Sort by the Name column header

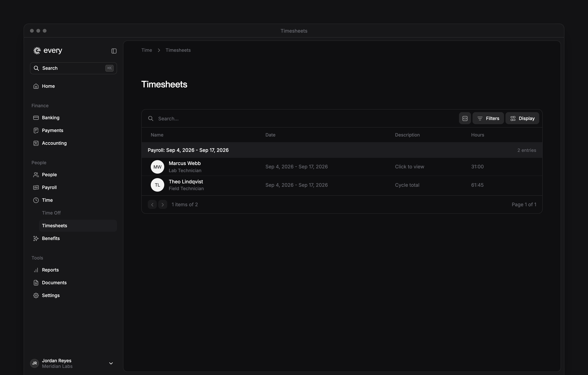pyautogui.click(x=157, y=135)
